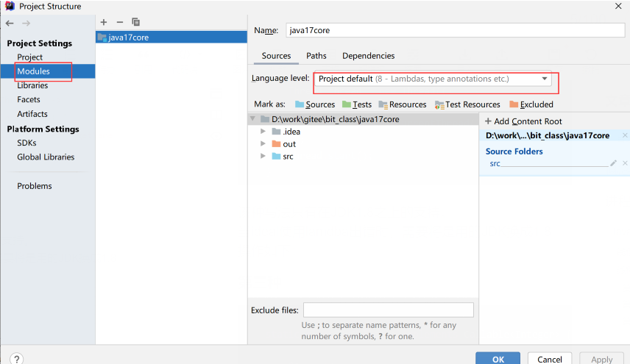Remove the java17core content root entry
Image resolution: width=630 pixels, height=364 pixels.
(625, 135)
